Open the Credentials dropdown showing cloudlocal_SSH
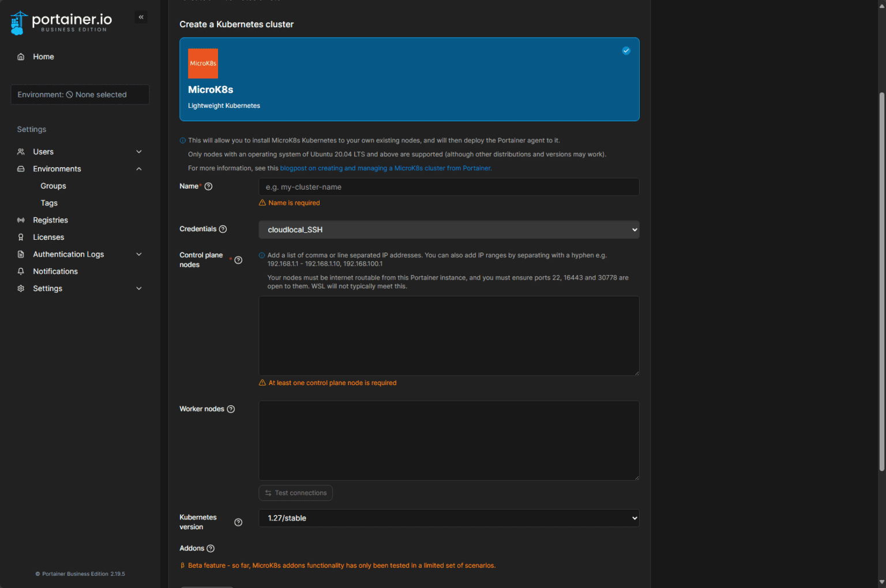Image resolution: width=886 pixels, height=588 pixels. point(449,229)
